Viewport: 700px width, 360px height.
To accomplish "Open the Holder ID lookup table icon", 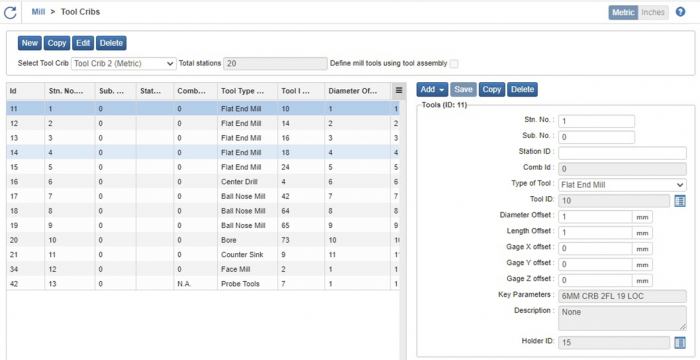I will [x=679, y=343].
